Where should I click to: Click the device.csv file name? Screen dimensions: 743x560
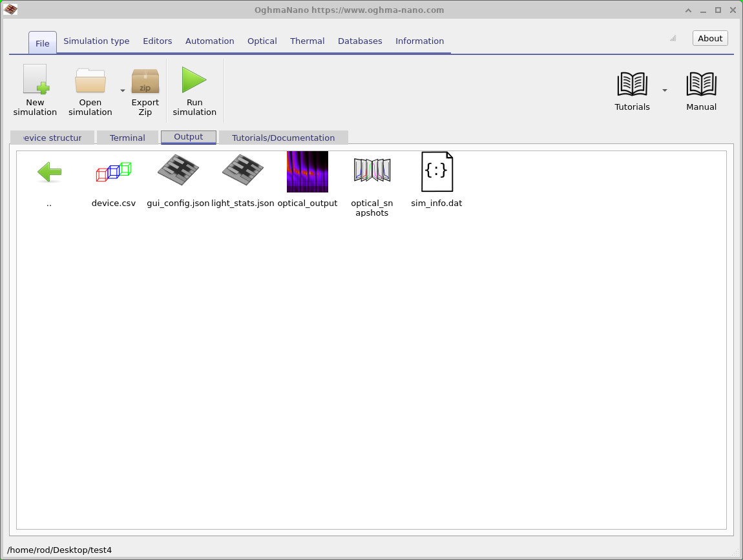[x=114, y=203]
